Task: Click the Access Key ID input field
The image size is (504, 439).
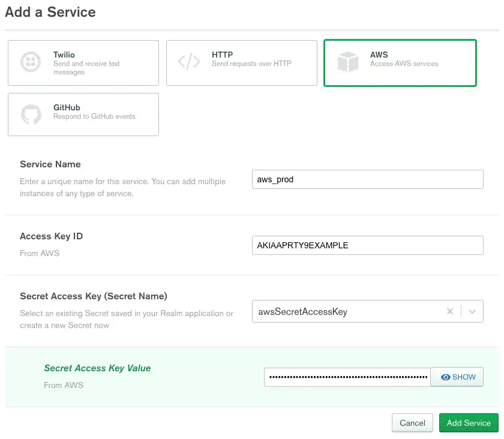Action: tap(368, 245)
